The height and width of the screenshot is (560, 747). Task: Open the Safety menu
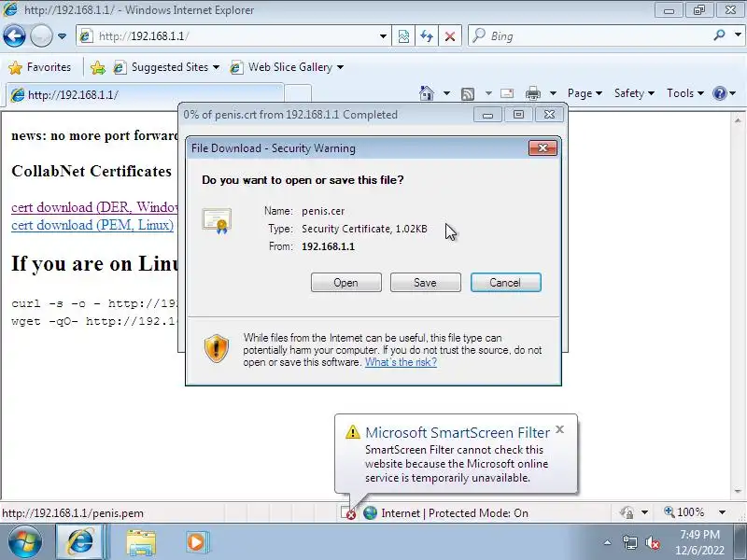tap(634, 93)
